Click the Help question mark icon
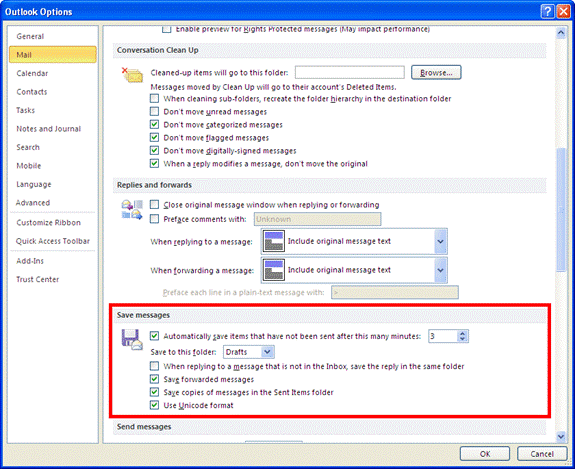Screen dimensions: 575x469 pyautogui.click(x=547, y=12)
